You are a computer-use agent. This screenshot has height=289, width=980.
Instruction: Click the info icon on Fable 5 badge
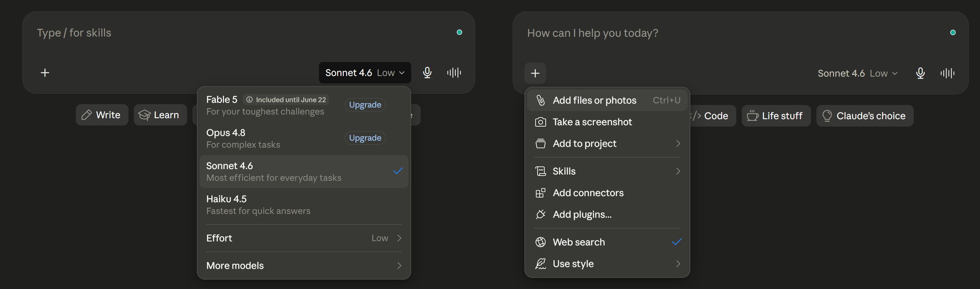[x=249, y=99]
